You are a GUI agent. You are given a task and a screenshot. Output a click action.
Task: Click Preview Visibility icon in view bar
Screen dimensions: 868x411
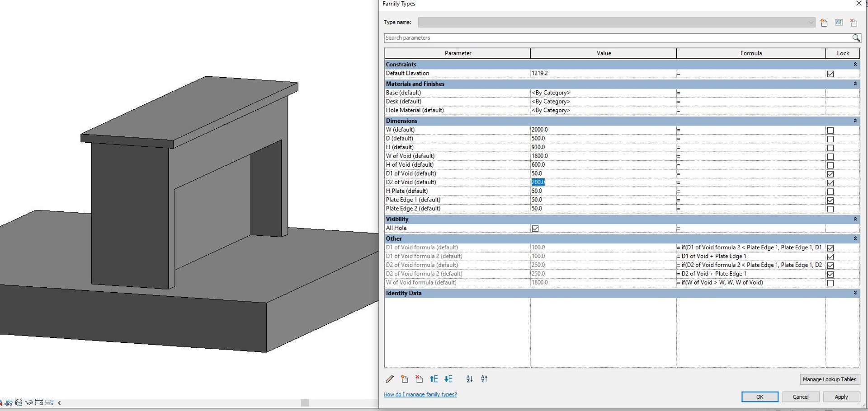tap(49, 402)
